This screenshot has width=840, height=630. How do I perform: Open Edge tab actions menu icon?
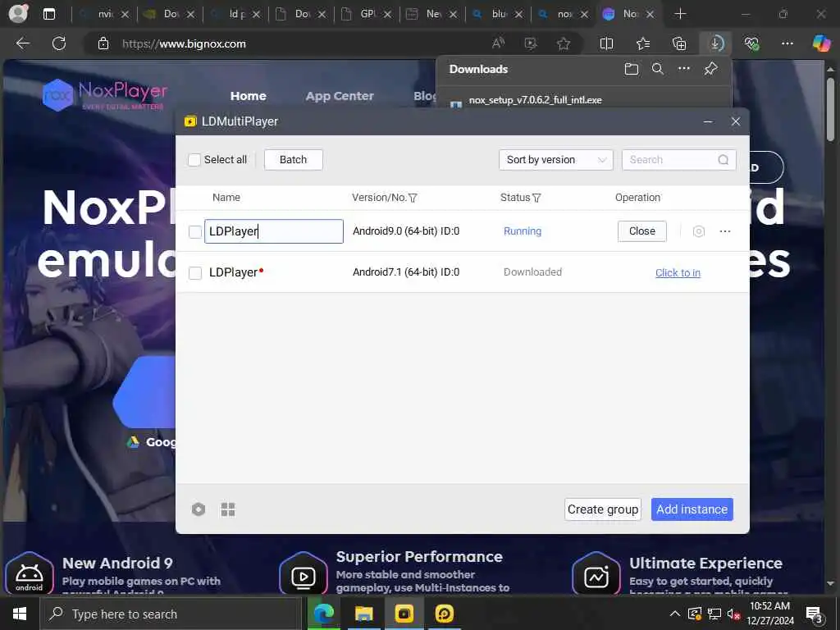49,14
